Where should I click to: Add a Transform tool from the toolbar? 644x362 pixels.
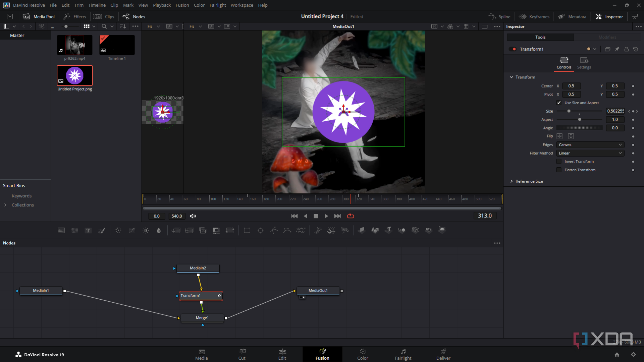pos(230,230)
